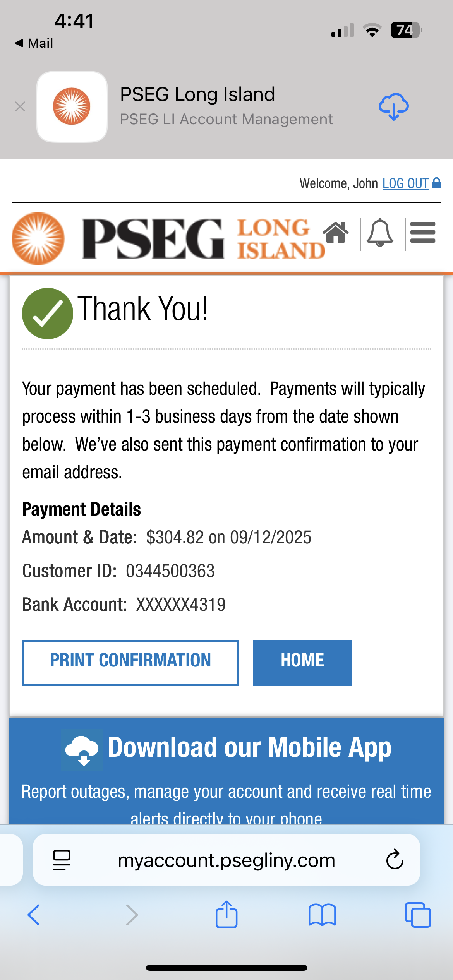Open Safari bookmarks
Viewport: 453px width, 980px height.
[322, 915]
